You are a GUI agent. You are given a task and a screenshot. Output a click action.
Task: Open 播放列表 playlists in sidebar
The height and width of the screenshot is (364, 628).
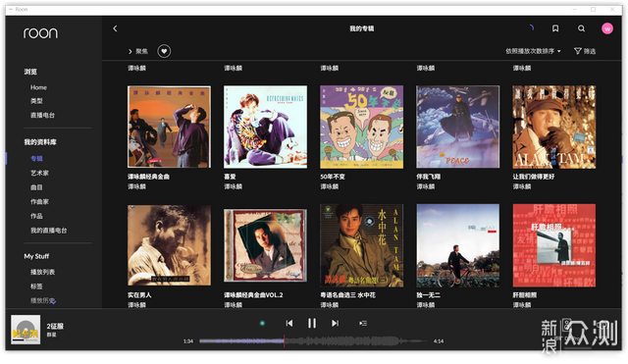(x=42, y=272)
